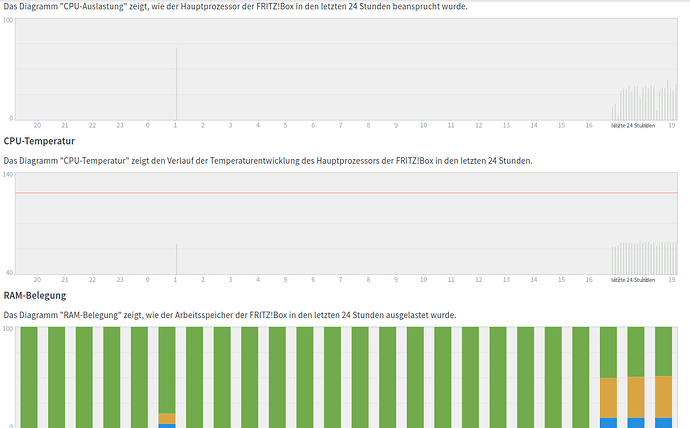Click the small orange segment in sixth RAM bar

(167, 419)
